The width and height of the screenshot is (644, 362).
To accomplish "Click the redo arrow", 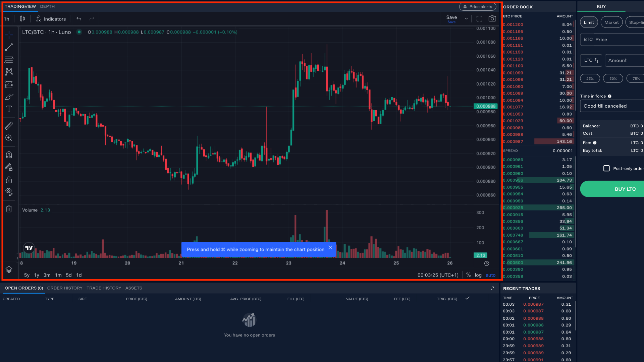I will coord(92,19).
